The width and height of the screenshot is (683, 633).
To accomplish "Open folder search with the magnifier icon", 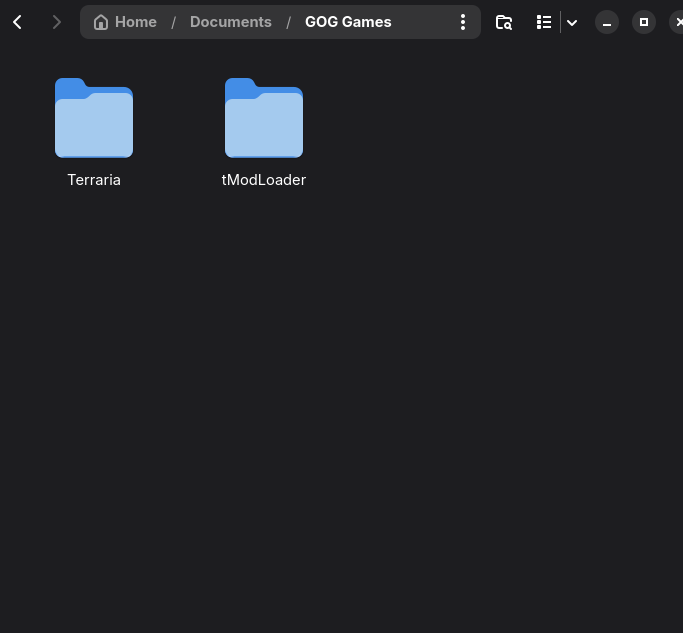I will [504, 22].
